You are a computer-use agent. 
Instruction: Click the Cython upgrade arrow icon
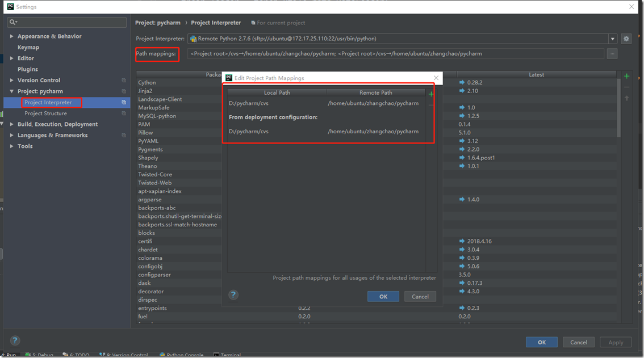462,82
